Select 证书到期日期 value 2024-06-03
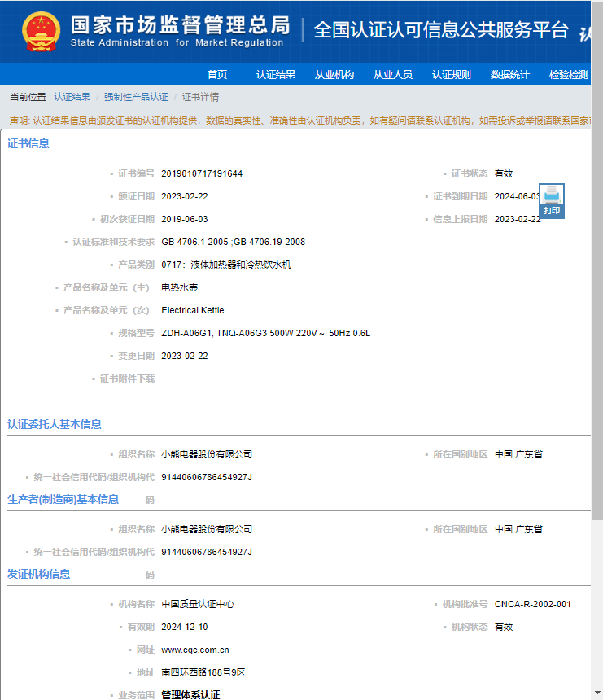This screenshot has height=700, width=603. [x=518, y=196]
